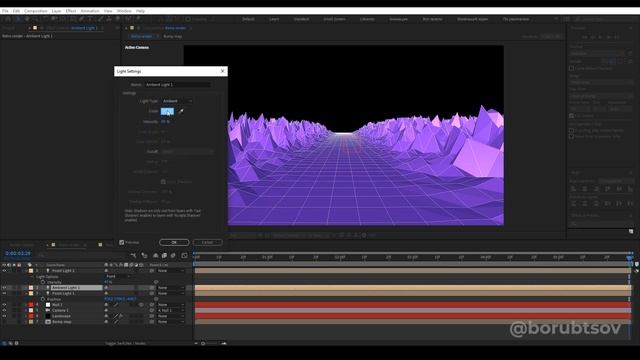Click the Landscape layer bar in timeline
The image size is (640, 360).
point(413,316)
